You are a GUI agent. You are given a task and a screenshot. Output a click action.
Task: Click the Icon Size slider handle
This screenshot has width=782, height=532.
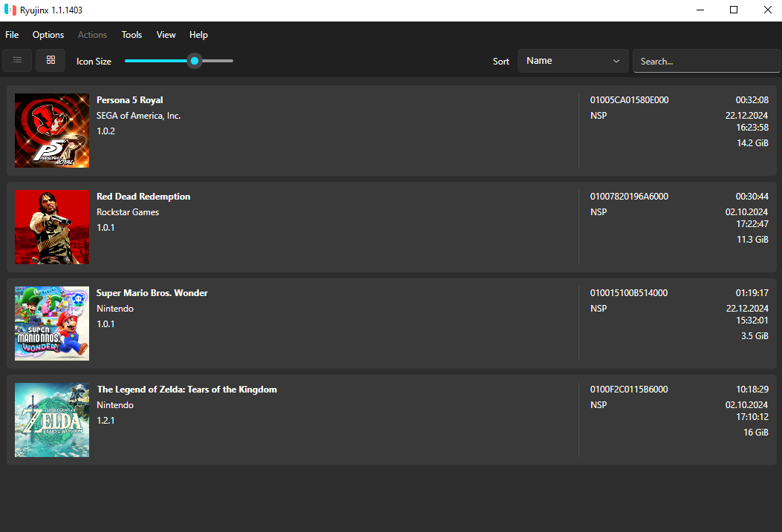coord(195,61)
